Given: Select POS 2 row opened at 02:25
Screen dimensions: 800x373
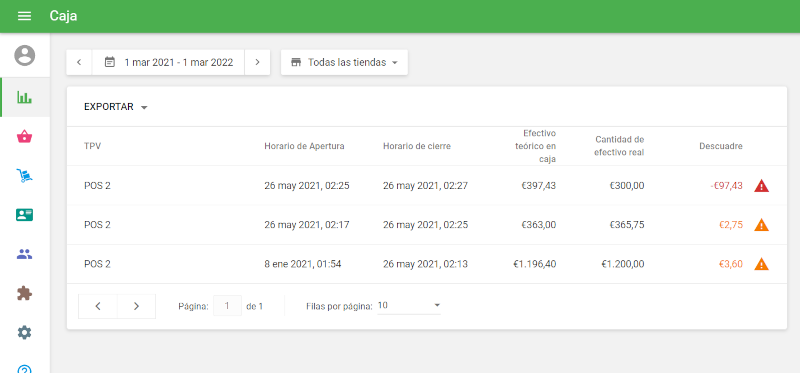Looking at the screenshot, I should click(x=427, y=185).
